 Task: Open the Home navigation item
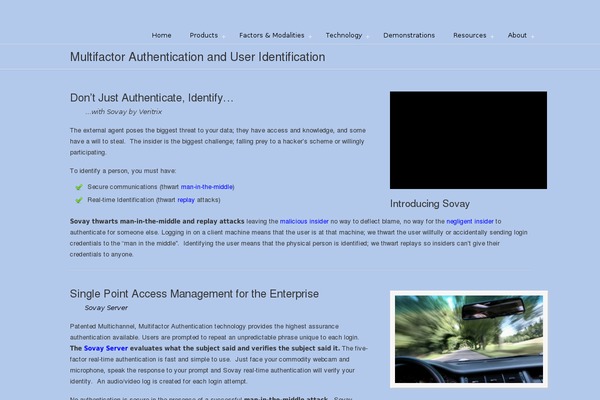pos(161,35)
